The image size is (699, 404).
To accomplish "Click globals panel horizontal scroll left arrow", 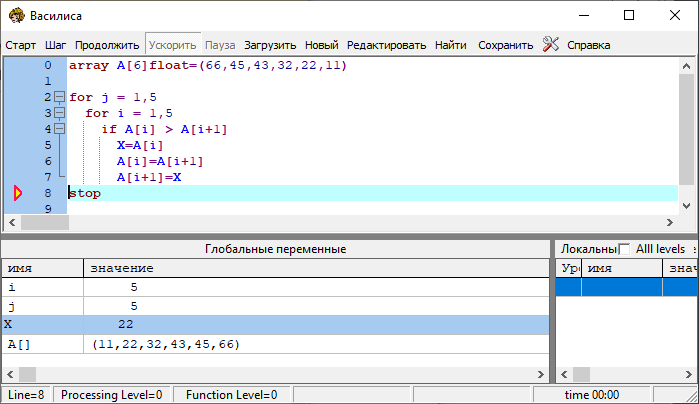I will tap(9, 373).
